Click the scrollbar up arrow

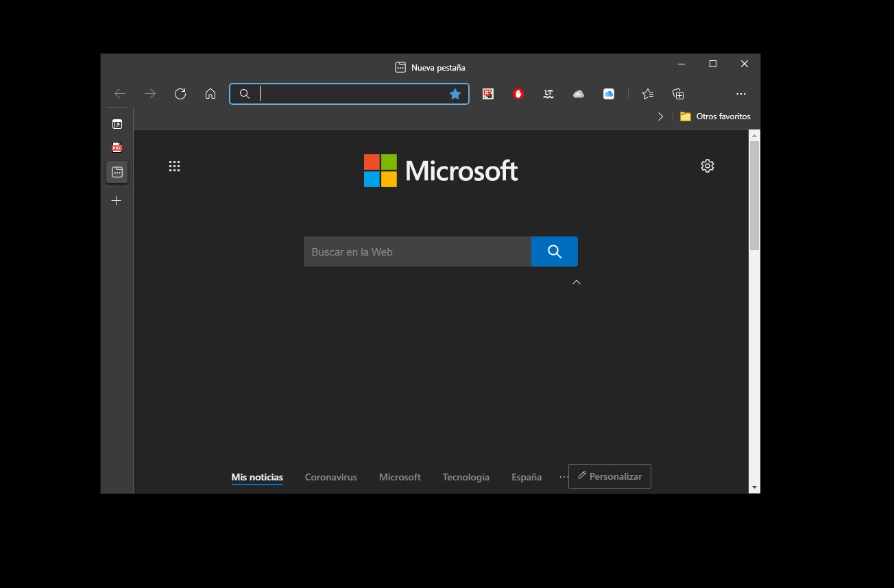click(x=754, y=134)
